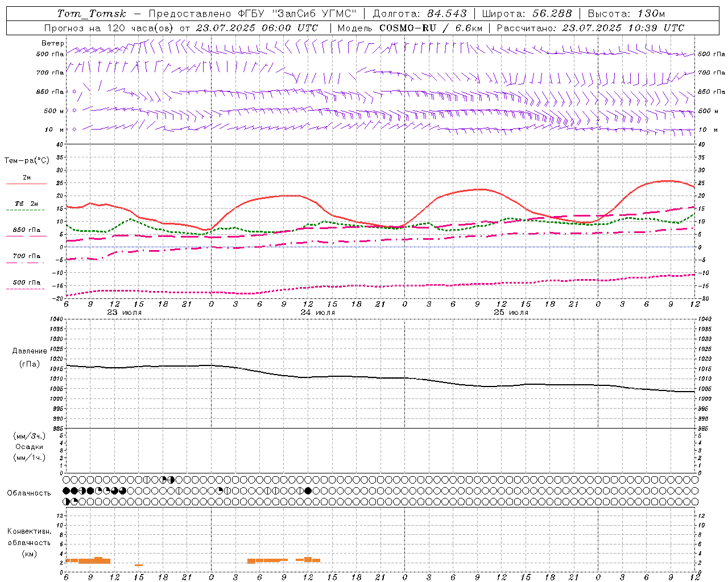Viewport: 728px width, 582px height.
Task: Click the 'Предоставлено ФГБУ "ЗапСиб УГМС"' provider text
Action: [x=253, y=14]
